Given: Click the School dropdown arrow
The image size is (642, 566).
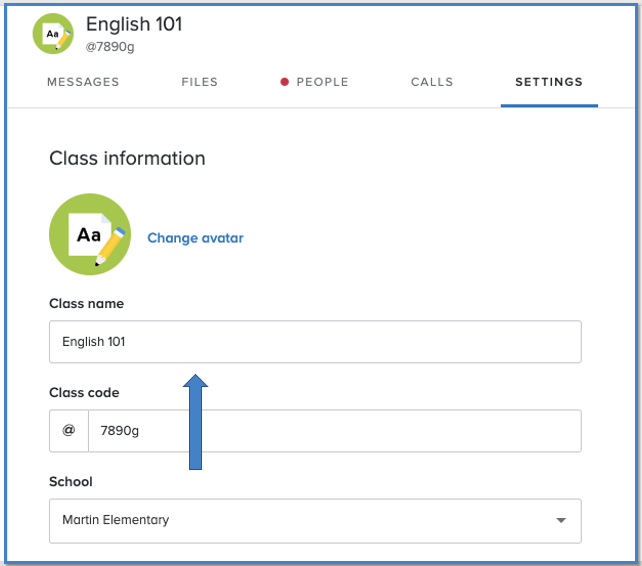Looking at the screenshot, I should click(x=561, y=521).
